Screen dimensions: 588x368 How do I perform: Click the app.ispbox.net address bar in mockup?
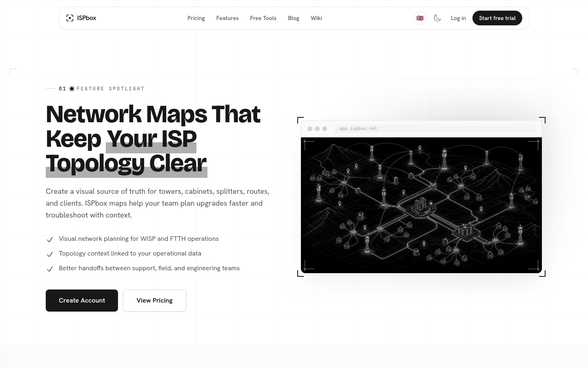[434, 128]
